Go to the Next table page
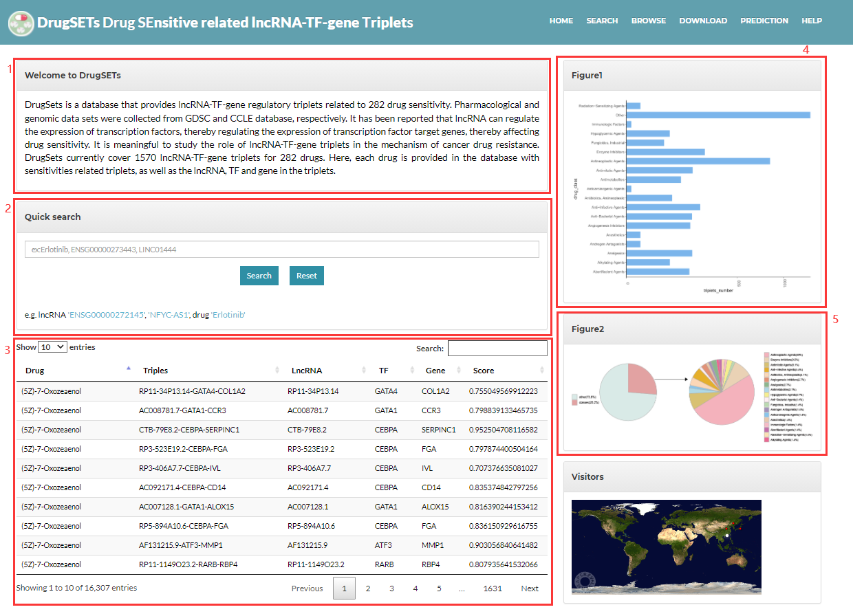Viewport: 853px width, 616px height. click(529, 588)
